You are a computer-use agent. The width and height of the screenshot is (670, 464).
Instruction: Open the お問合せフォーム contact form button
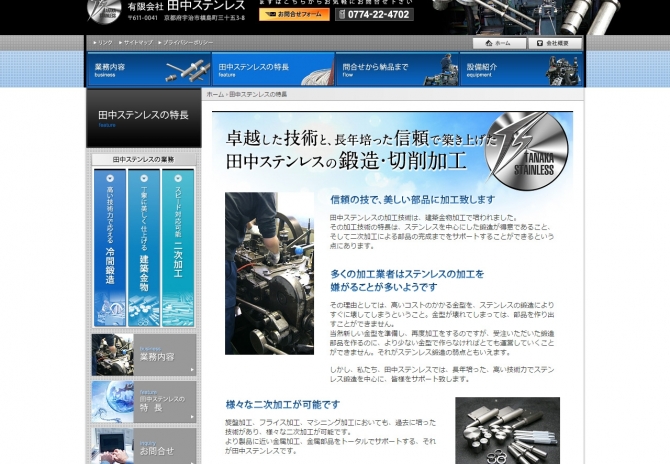(x=294, y=15)
